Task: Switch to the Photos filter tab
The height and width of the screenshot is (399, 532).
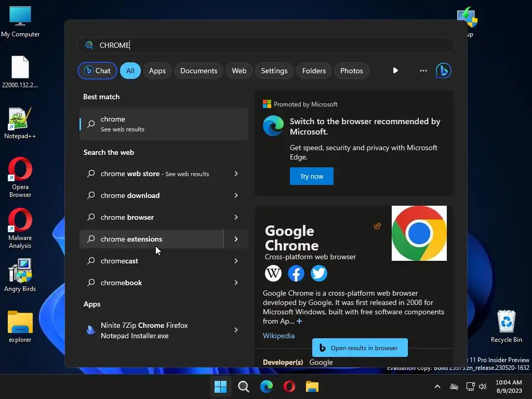Action: (352, 71)
